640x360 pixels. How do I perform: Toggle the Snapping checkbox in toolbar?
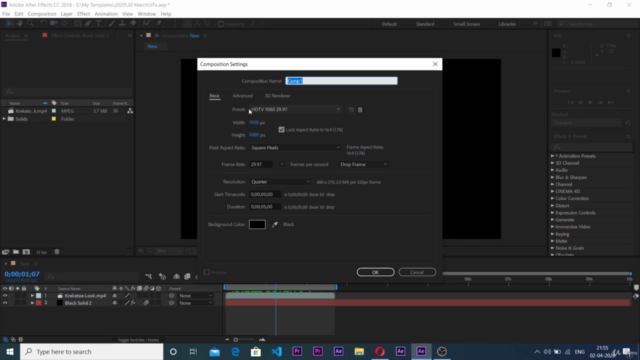click(x=221, y=24)
